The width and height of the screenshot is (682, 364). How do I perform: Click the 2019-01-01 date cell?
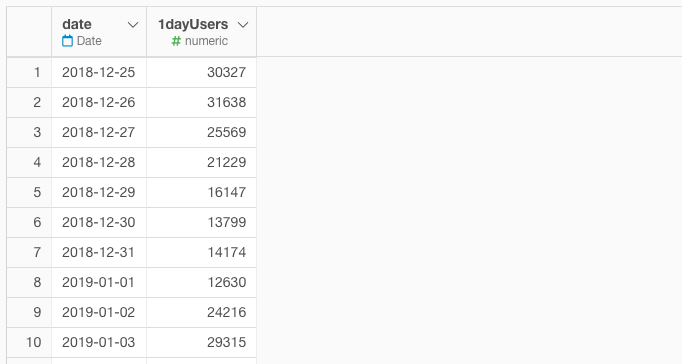pos(99,282)
